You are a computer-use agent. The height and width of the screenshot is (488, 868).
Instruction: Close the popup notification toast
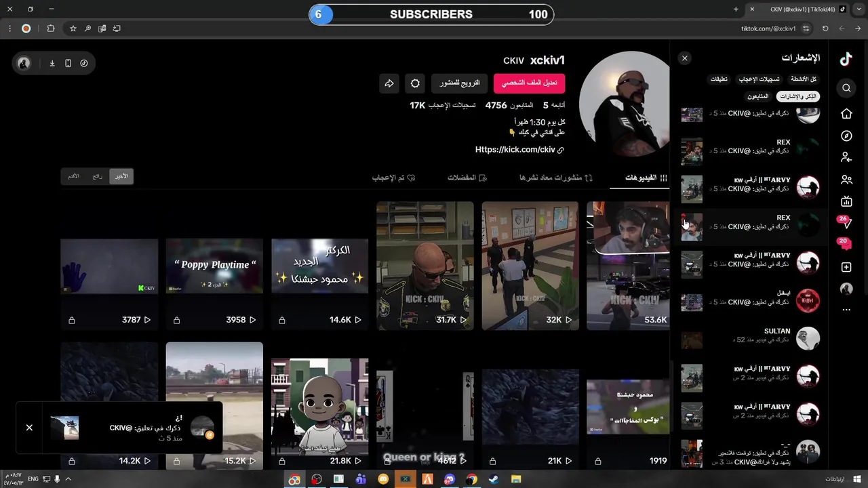[x=29, y=428]
